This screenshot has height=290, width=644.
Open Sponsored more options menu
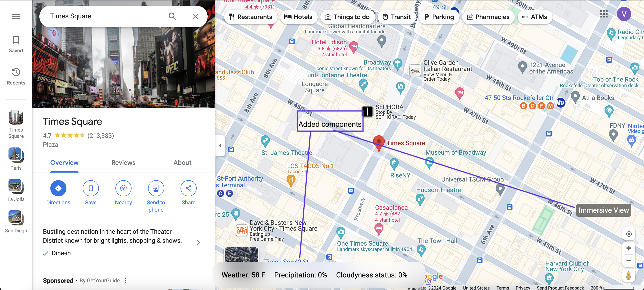pyautogui.click(x=125, y=281)
